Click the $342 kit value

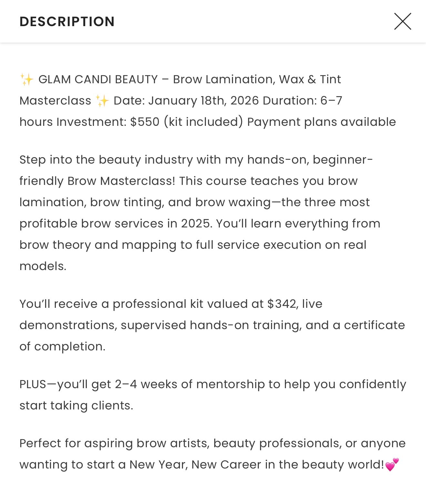tap(282, 304)
